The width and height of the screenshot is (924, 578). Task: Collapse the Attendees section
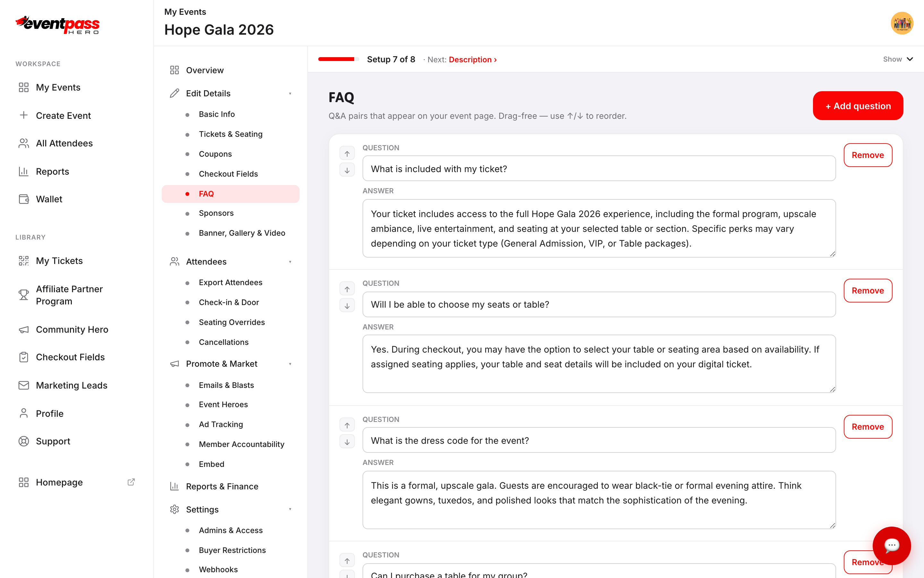(x=290, y=262)
